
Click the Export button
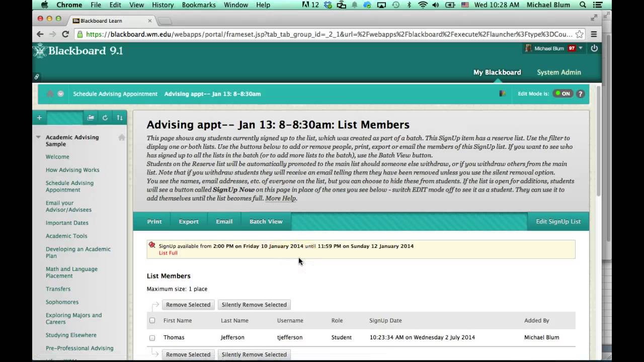tap(189, 222)
